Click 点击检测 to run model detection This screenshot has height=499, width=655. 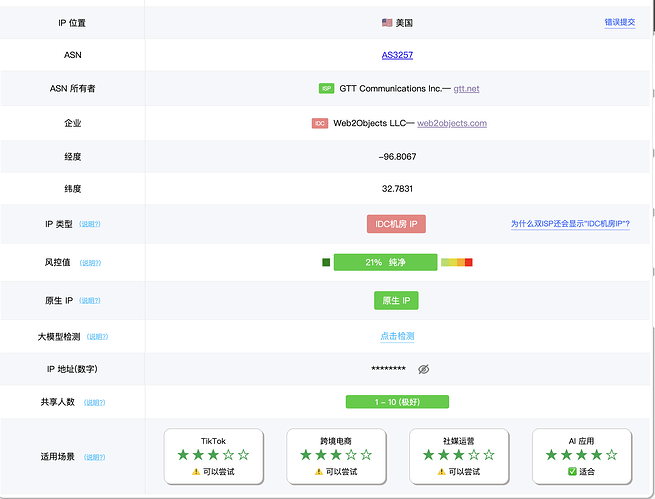pos(397,336)
